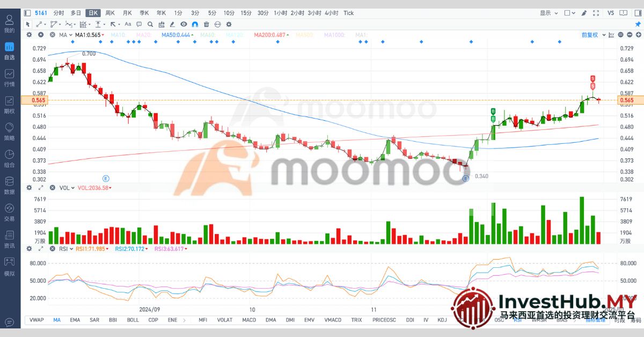Select the MACD indicator button

click(249, 320)
